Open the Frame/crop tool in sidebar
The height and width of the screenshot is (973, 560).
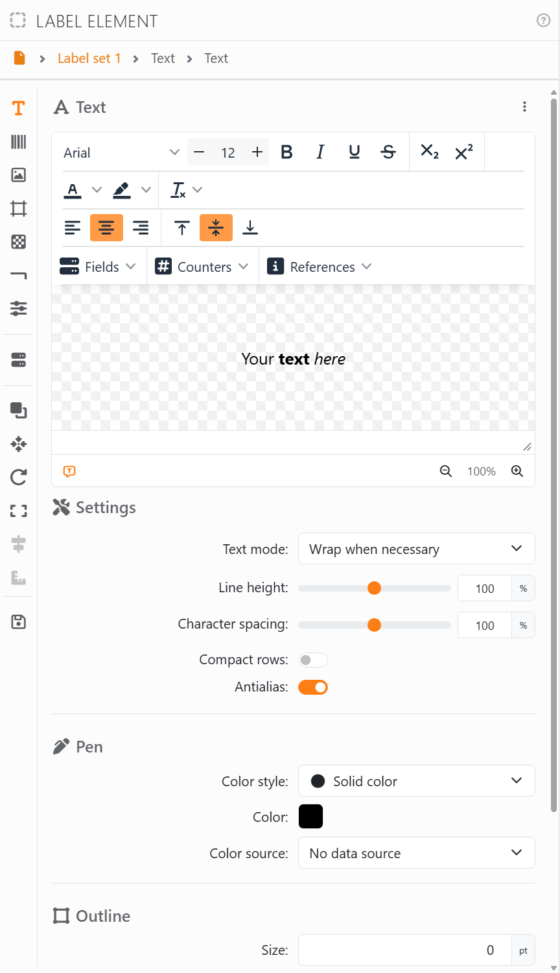pyautogui.click(x=18, y=208)
